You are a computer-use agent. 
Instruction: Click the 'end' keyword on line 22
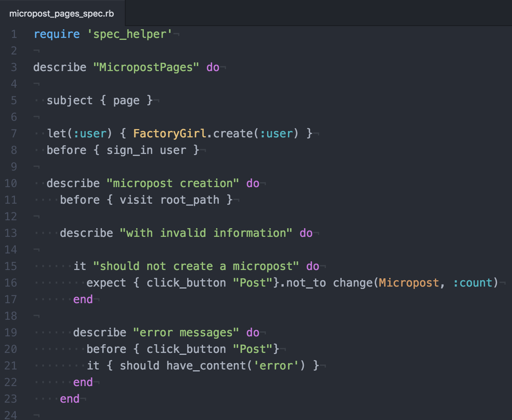coord(83,382)
